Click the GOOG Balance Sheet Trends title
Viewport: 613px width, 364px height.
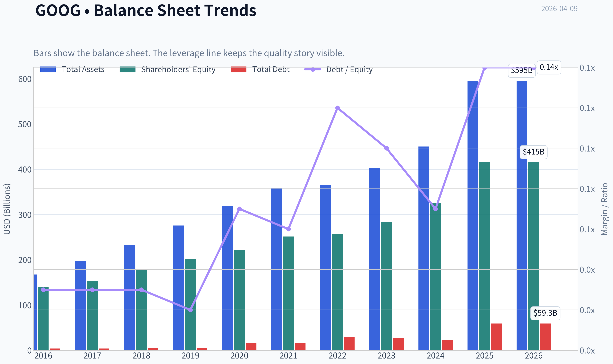pos(146,10)
